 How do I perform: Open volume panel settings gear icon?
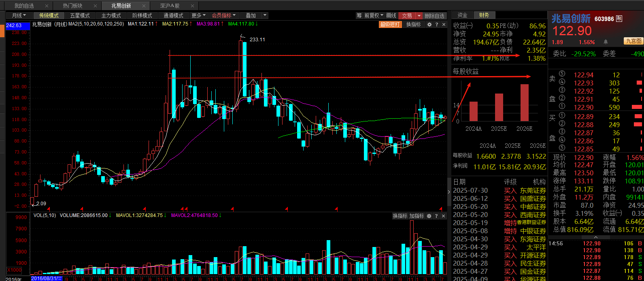[429, 216]
